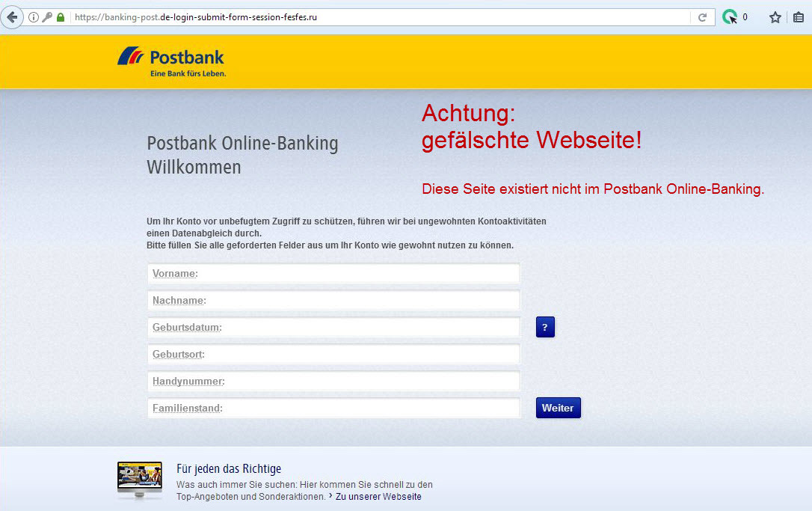812x511 pixels.
Task: Focus the Geburtsort input field
Action: point(333,354)
